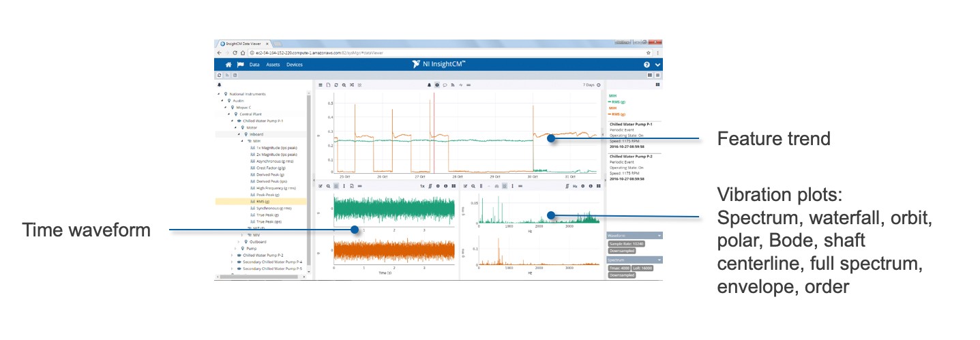
Task: Open the Data menu in the navigation bar
Action: [254, 65]
